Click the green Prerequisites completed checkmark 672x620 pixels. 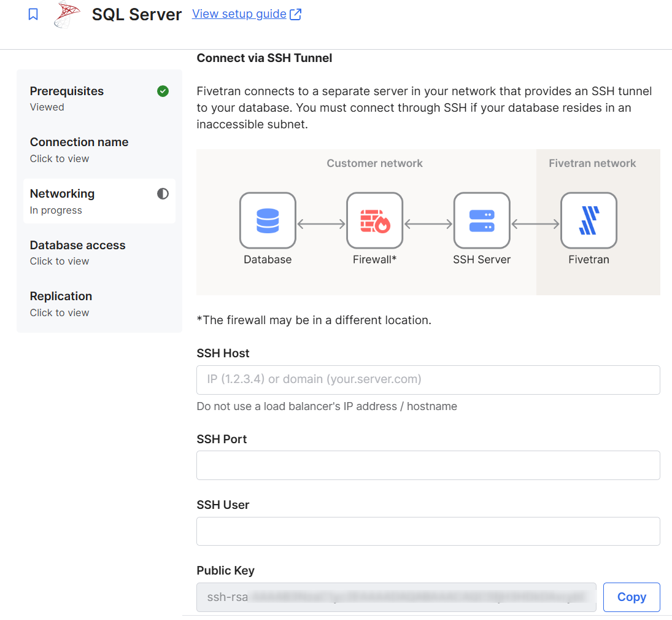[x=163, y=91]
